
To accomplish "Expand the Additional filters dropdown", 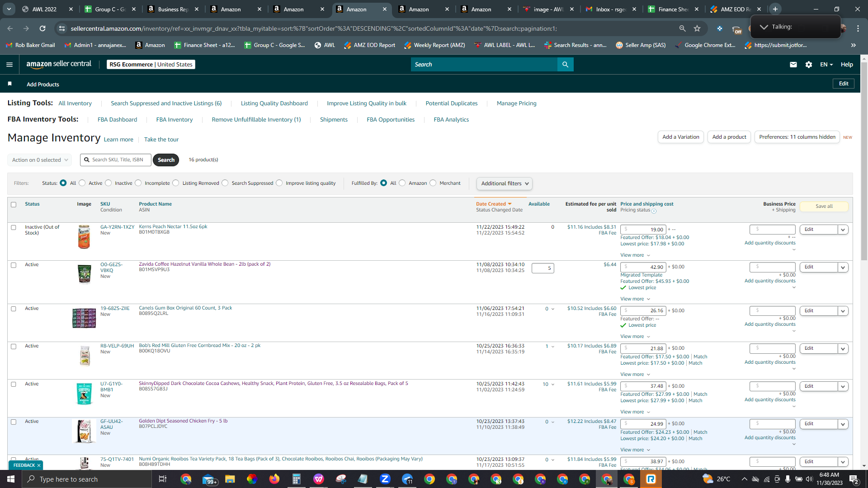I will coord(505,183).
